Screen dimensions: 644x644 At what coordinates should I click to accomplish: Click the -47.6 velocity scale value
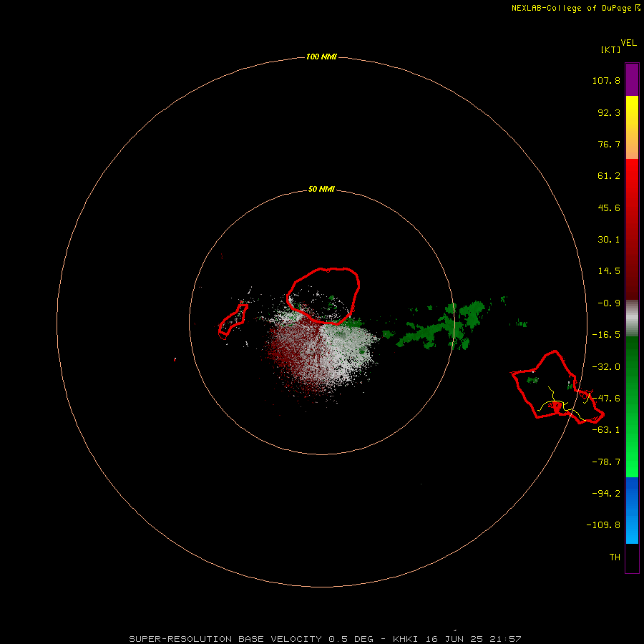606,399
